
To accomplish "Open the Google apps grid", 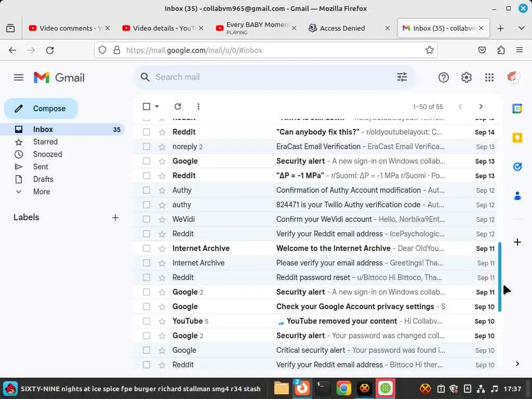I will tap(489, 77).
